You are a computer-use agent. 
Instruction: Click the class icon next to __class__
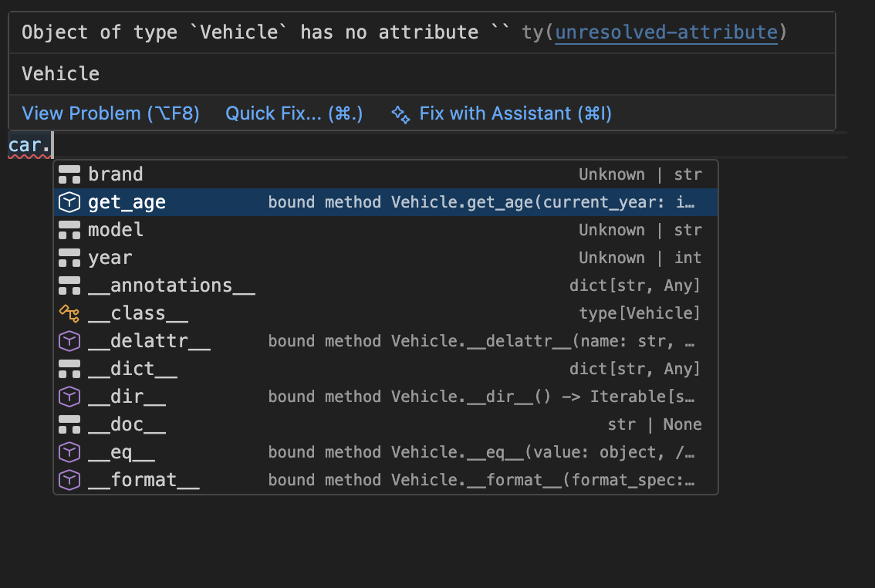[69, 313]
